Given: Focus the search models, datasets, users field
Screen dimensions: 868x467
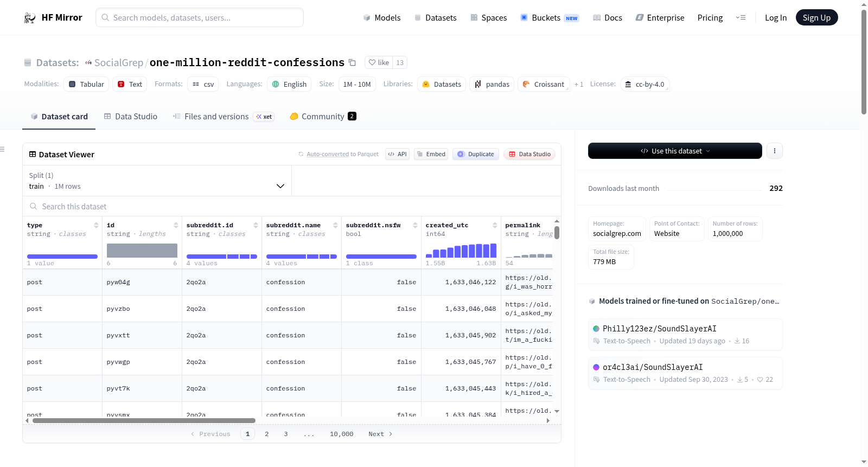Looking at the screenshot, I should pos(200,17).
